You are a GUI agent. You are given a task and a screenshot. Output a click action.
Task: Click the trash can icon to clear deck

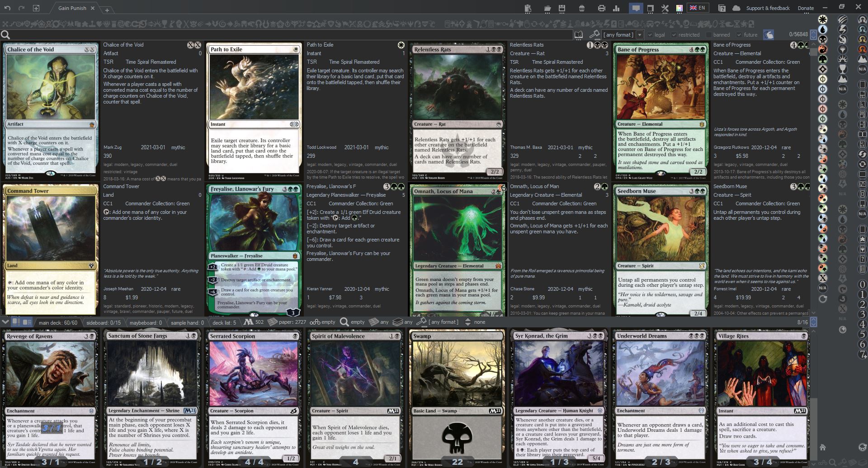(x=582, y=8)
